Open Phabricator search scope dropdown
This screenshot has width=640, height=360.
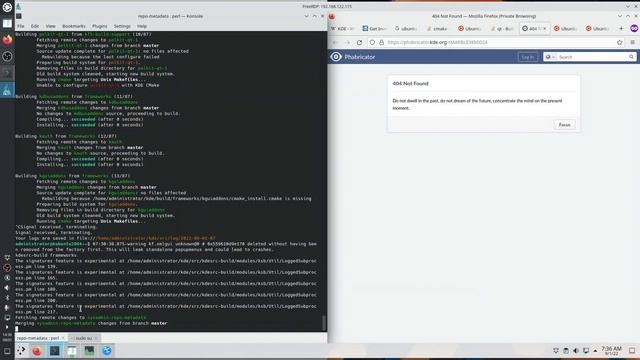pos(550,57)
